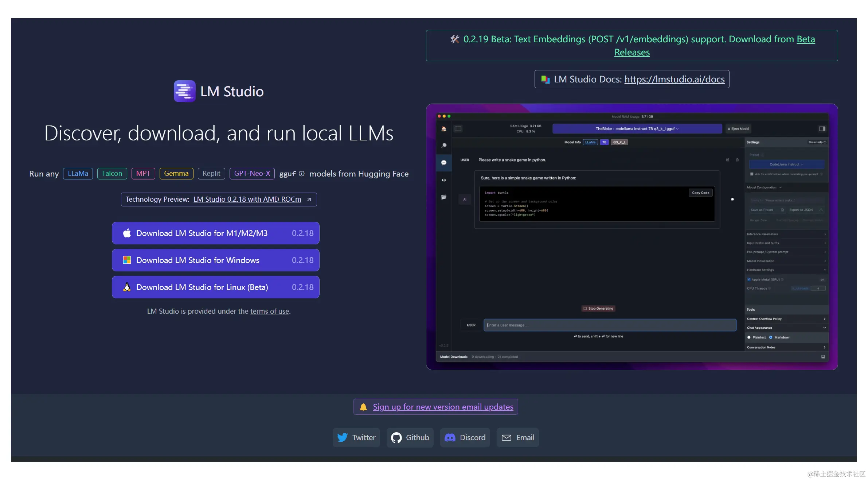This screenshot has width=868, height=480.
Task: Open the Home icon in app sidebar
Action: pyautogui.click(x=443, y=129)
